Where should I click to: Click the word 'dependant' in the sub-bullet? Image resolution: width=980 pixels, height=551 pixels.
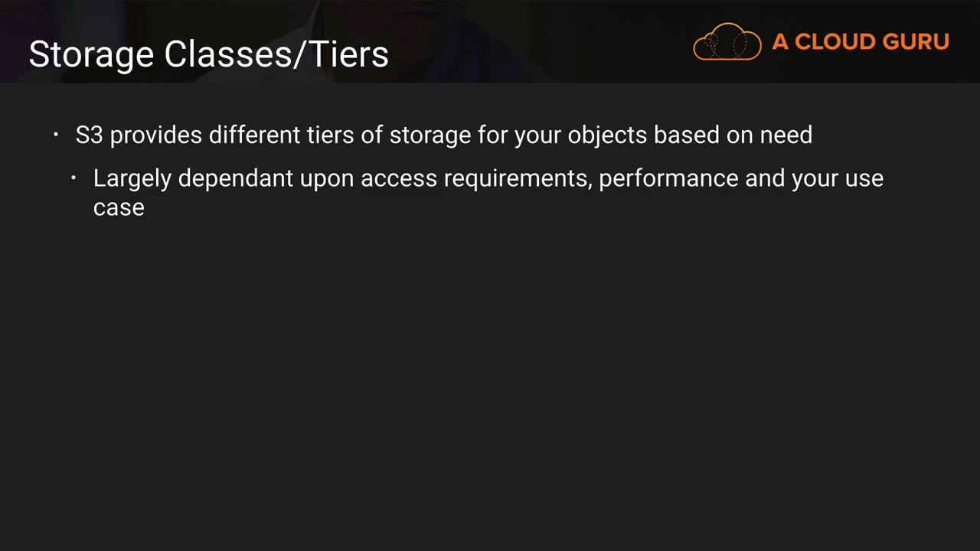click(x=235, y=178)
